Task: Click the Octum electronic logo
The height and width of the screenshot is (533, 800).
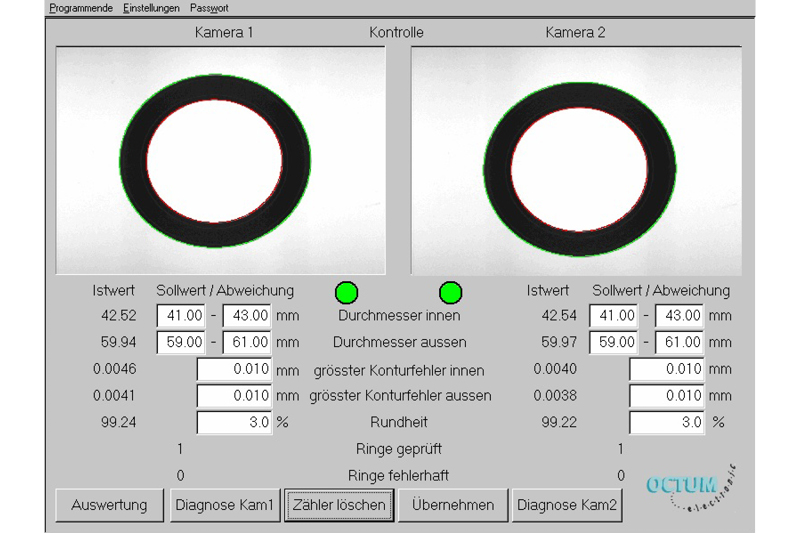Action: coord(691,488)
